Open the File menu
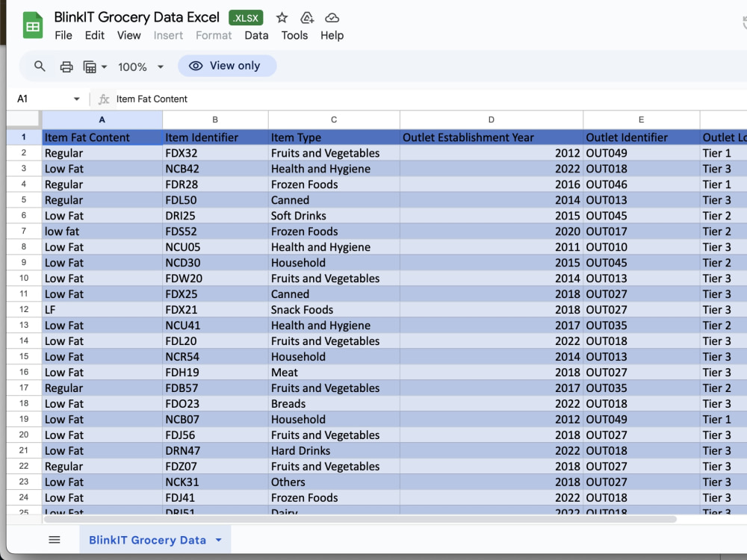747x560 pixels. [x=63, y=36]
